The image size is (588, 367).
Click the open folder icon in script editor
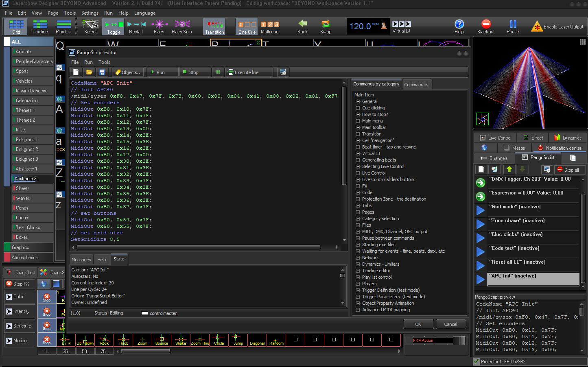[x=89, y=72]
